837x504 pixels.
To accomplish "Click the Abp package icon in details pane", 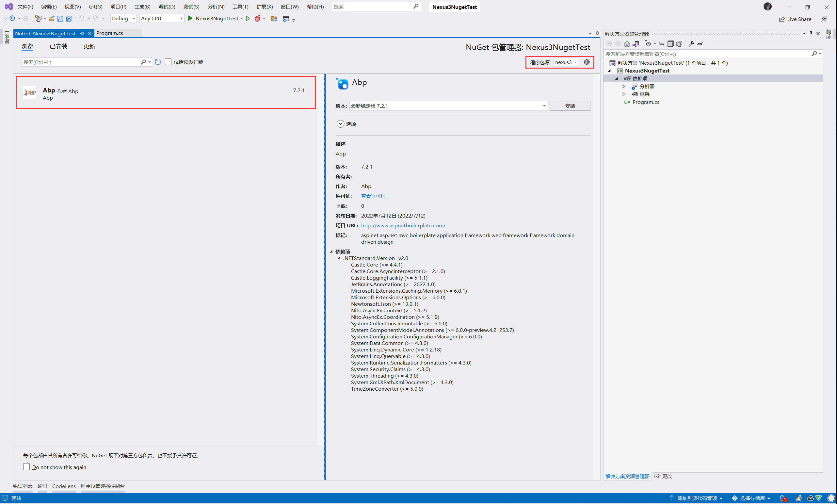I will click(x=342, y=83).
